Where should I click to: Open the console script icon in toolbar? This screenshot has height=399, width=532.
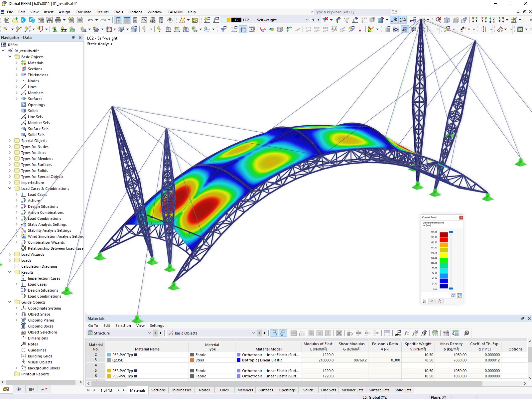(x=144, y=20)
